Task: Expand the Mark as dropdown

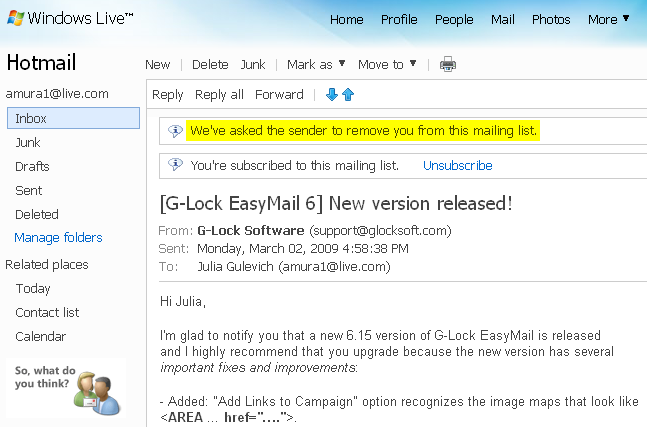Action: pos(316,64)
